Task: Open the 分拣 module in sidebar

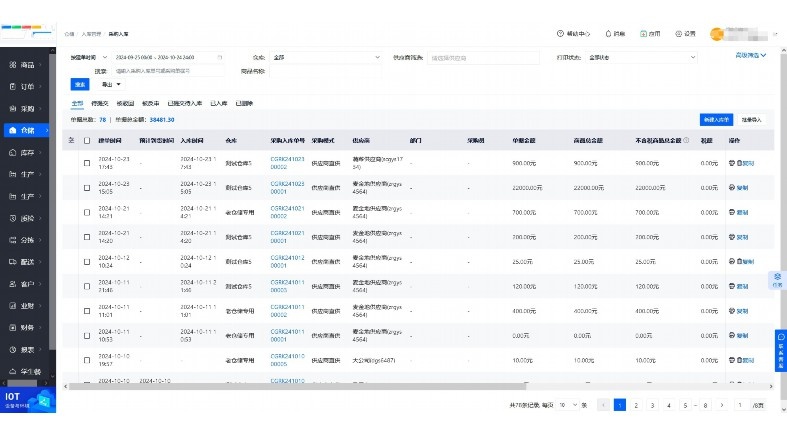Action: [x=25, y=240]
